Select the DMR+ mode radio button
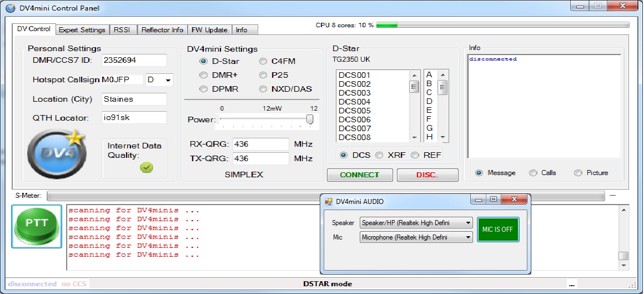This screenshot has height=294, width=644. coord(203,75)
